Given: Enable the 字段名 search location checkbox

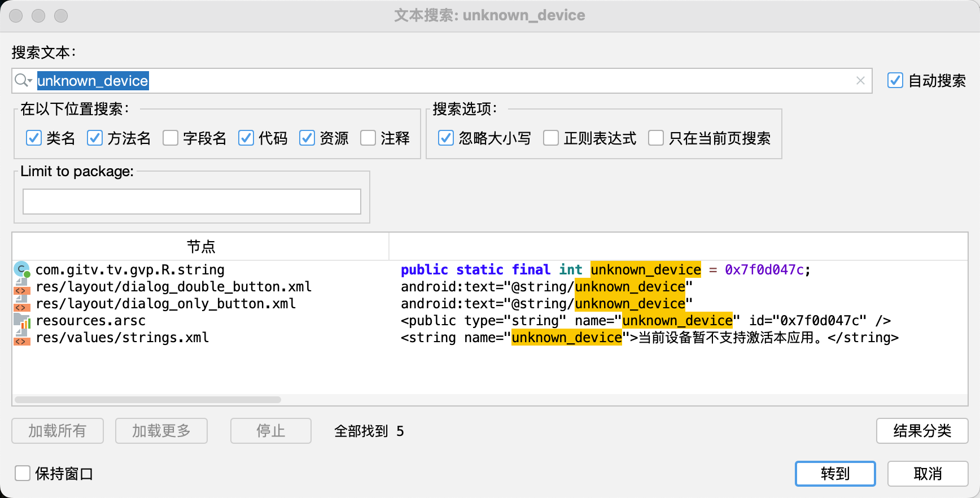Looking at the screenshot, I should click(170, 138).
